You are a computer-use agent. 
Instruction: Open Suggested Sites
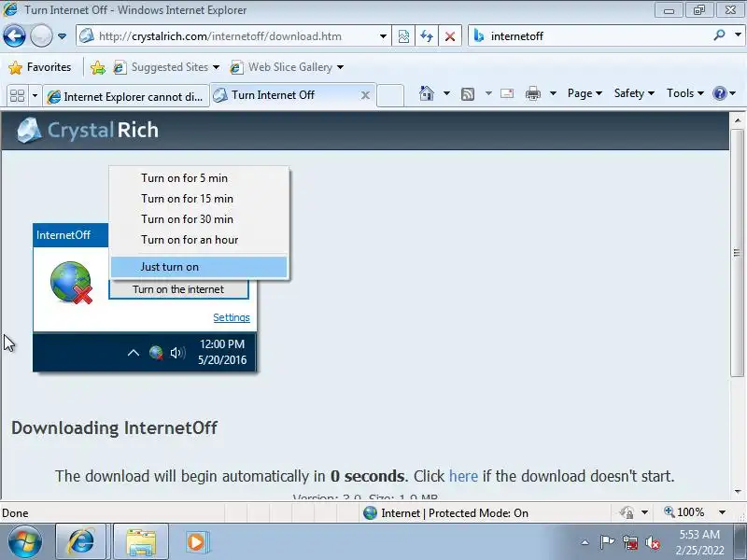[x=166, y=67]
